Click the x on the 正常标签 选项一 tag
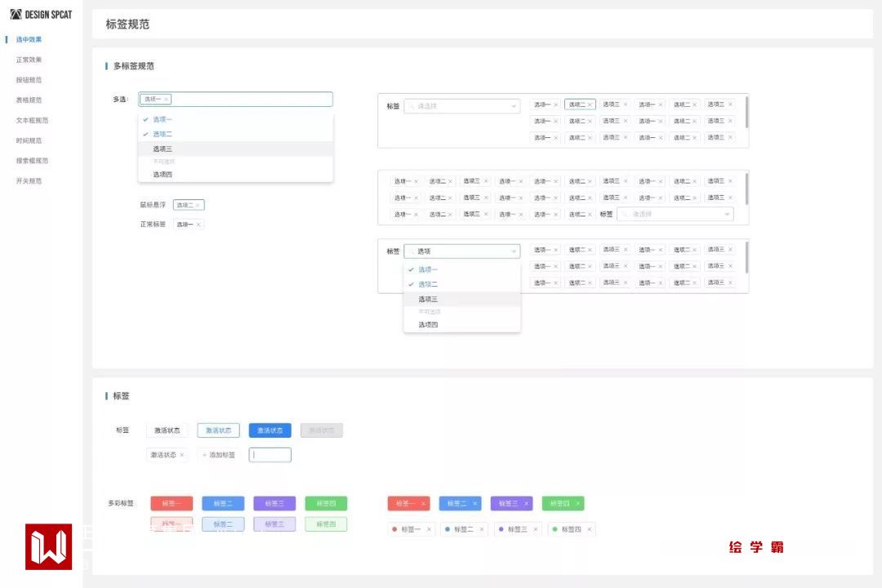 198,225
